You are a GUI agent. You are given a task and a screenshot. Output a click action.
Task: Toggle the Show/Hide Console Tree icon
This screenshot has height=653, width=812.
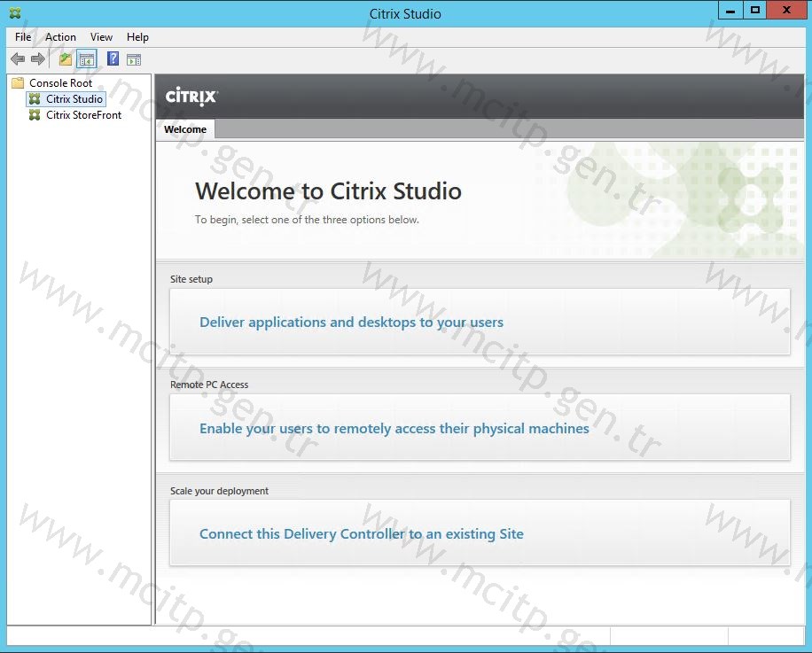[87, 59]
